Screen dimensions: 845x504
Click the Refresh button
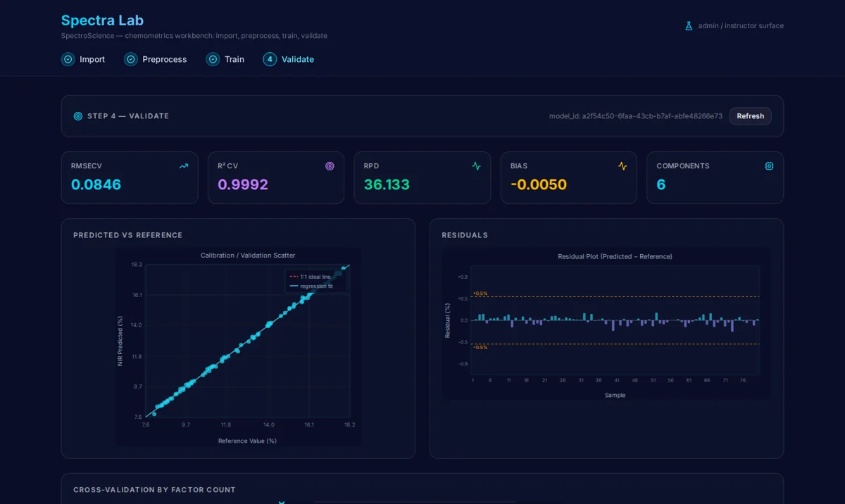pos(750,116)
